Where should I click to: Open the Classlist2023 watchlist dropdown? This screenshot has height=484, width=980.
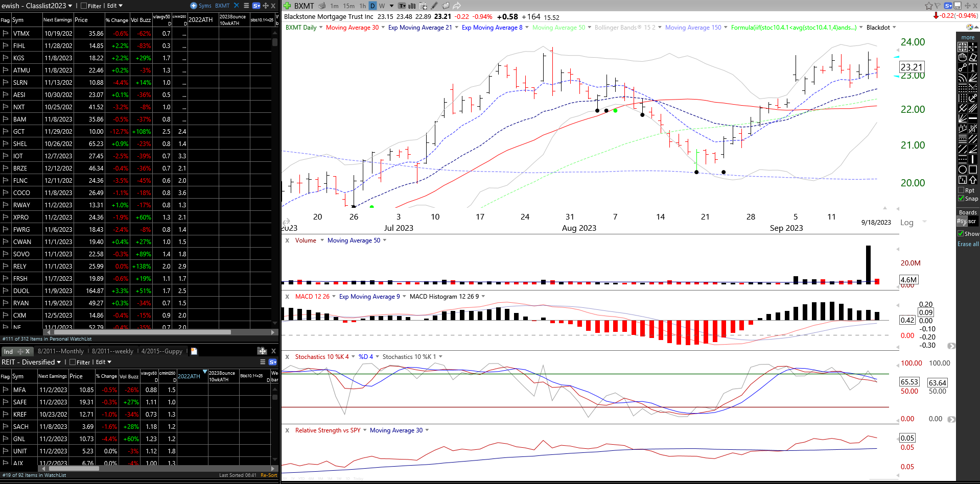pyautogui.click(x=70, y=6)
